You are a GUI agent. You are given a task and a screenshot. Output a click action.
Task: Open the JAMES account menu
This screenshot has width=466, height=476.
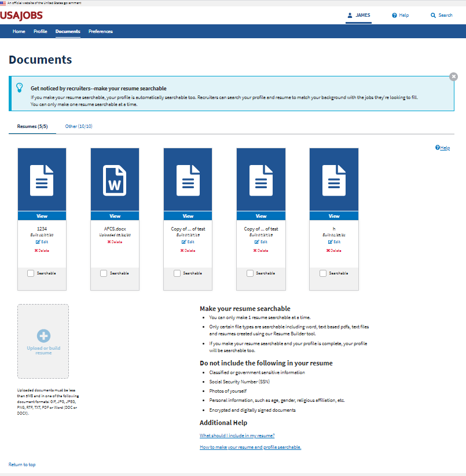[358, 15]
